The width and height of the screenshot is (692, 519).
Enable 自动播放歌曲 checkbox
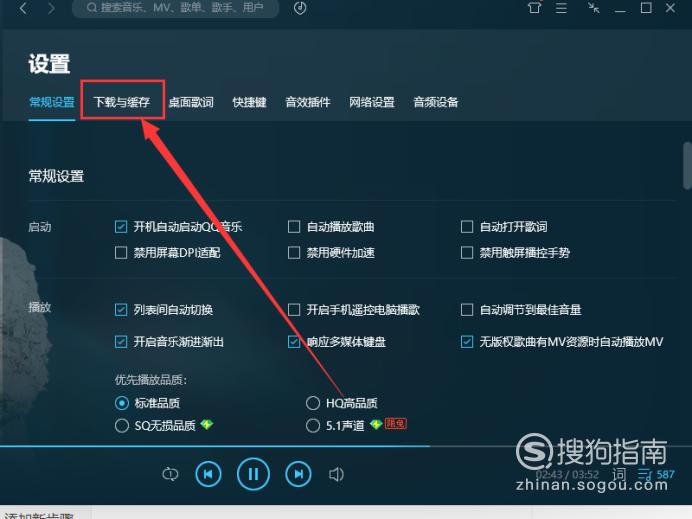tap(294, 227)
